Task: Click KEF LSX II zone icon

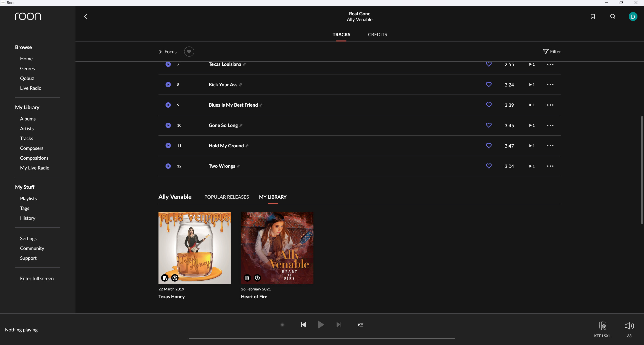Action: click(603, 326)
